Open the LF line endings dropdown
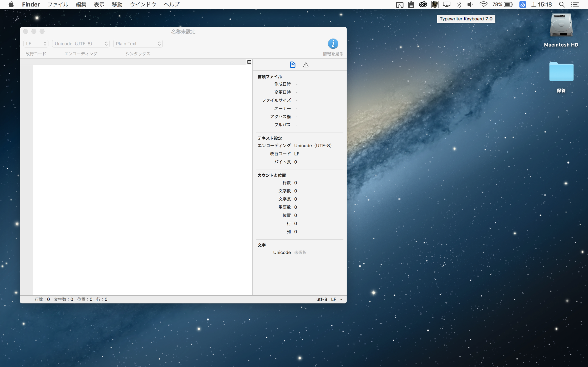Image resolution: width=588 pixels, height=367 pixels. point(36,44)
